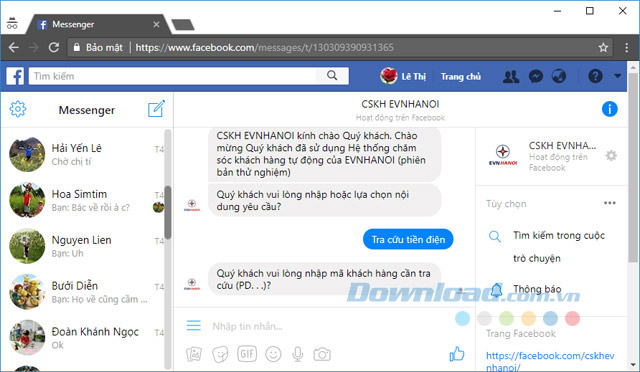Click the browser back arrow
The width and height of the screenshot is (640, 372).
pos(14,47)
